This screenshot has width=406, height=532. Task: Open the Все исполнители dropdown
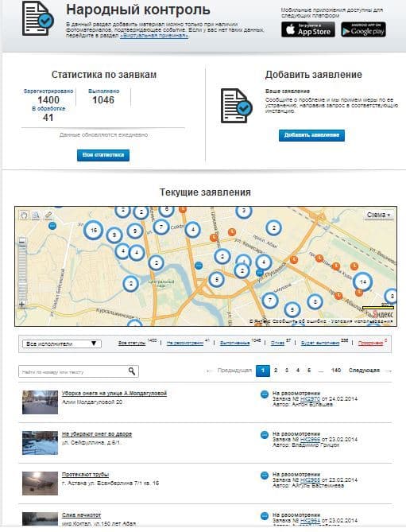pyautogui.click(x=61, y=344)
